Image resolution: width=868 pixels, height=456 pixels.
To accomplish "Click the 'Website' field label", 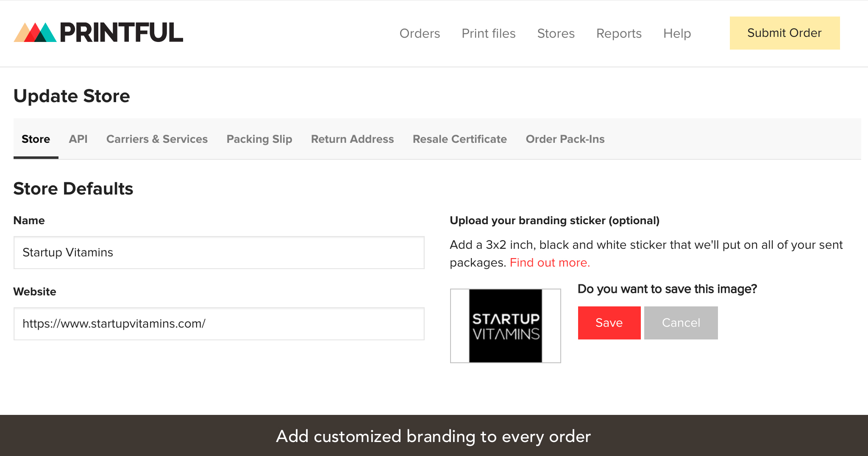I will click(x=35, y=292).
